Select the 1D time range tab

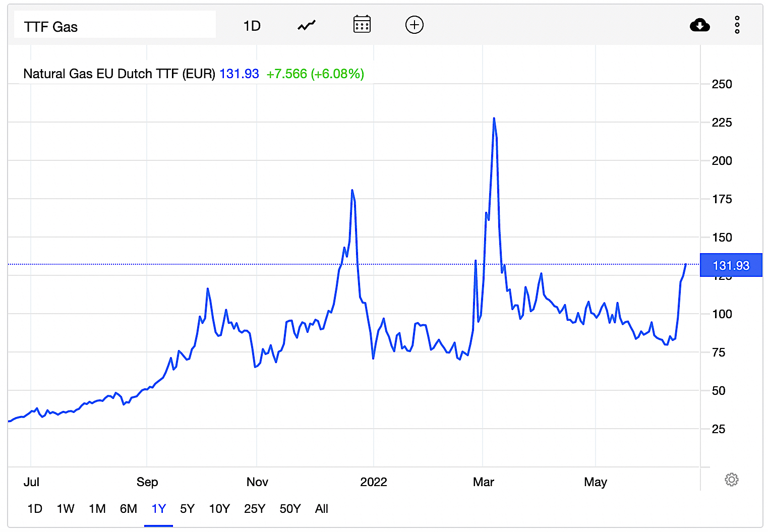(35, 509)
